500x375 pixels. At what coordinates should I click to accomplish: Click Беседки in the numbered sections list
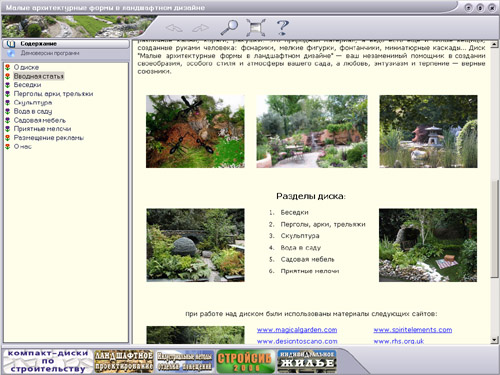(294, 212)
